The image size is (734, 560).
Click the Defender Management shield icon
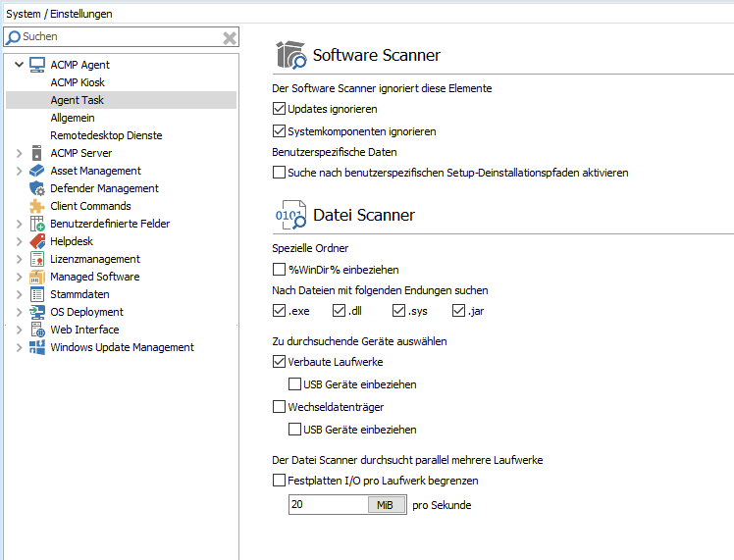(37, 188)
